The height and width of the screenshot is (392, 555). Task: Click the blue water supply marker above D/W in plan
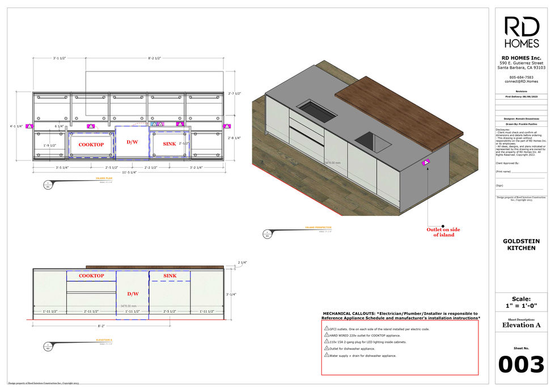tap(154, 124)
